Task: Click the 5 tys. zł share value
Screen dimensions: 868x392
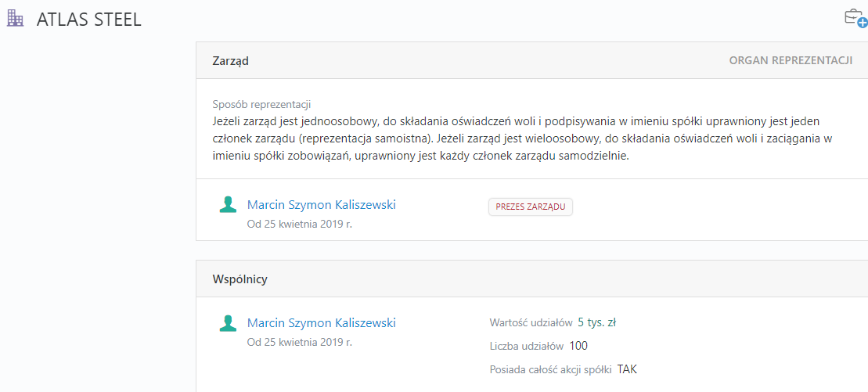Action: coord(596,322)
